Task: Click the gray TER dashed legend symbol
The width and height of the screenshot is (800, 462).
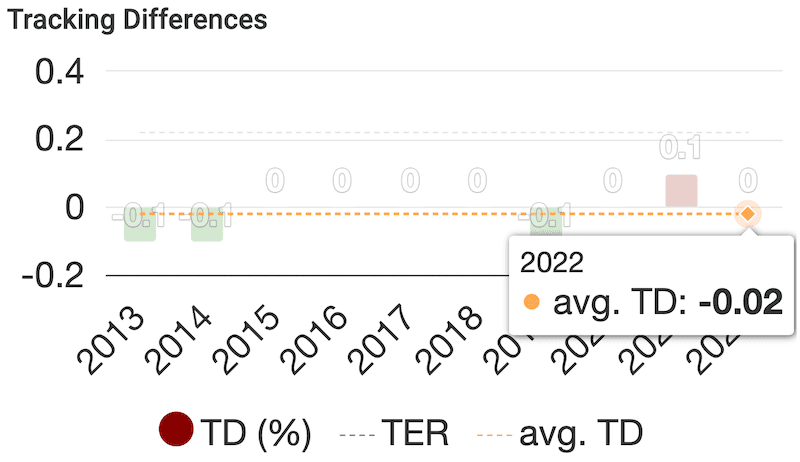Action: [x=358, y=433]
